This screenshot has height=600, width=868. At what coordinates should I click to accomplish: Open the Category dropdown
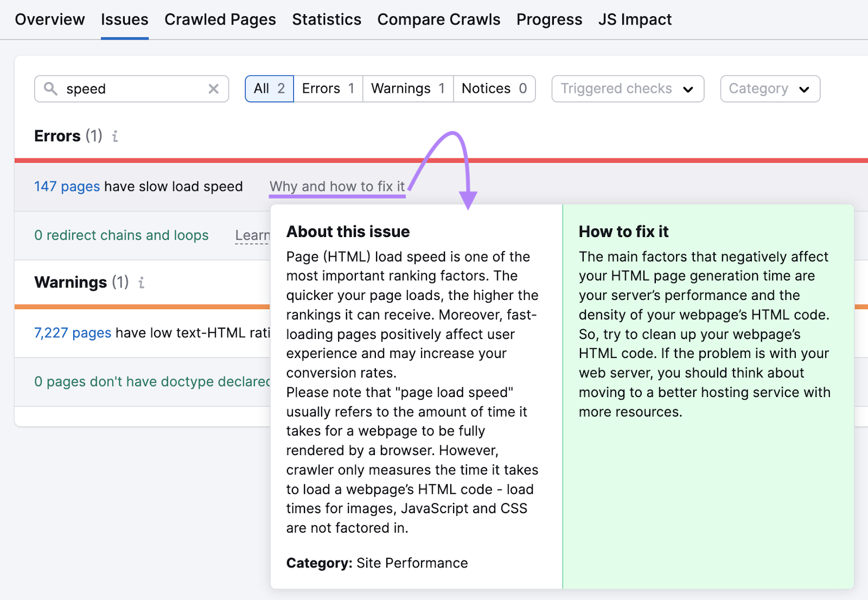point(769,88)
